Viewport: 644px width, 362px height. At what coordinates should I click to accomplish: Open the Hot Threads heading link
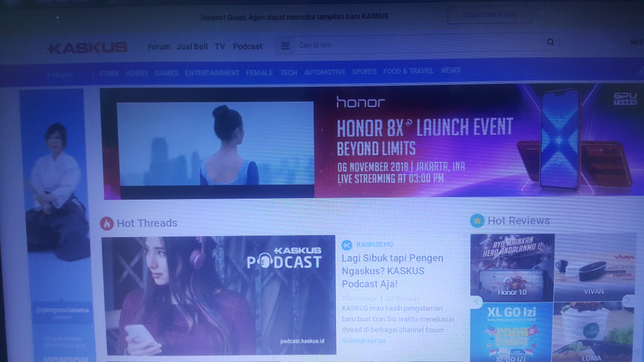click(147, 223)
